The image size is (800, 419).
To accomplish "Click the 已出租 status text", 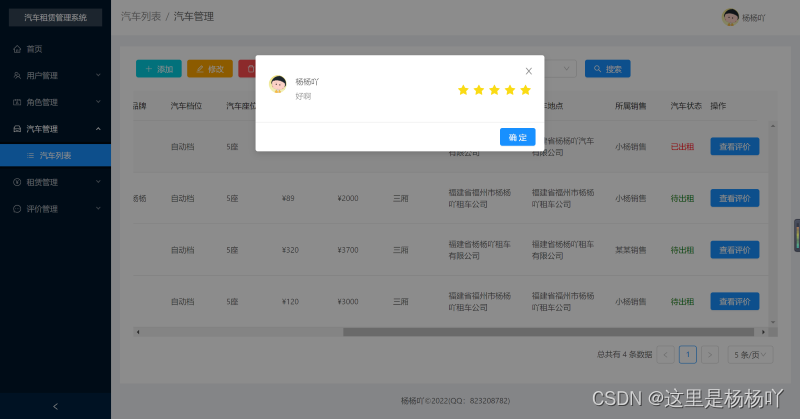I will click(x=682, y=146).
